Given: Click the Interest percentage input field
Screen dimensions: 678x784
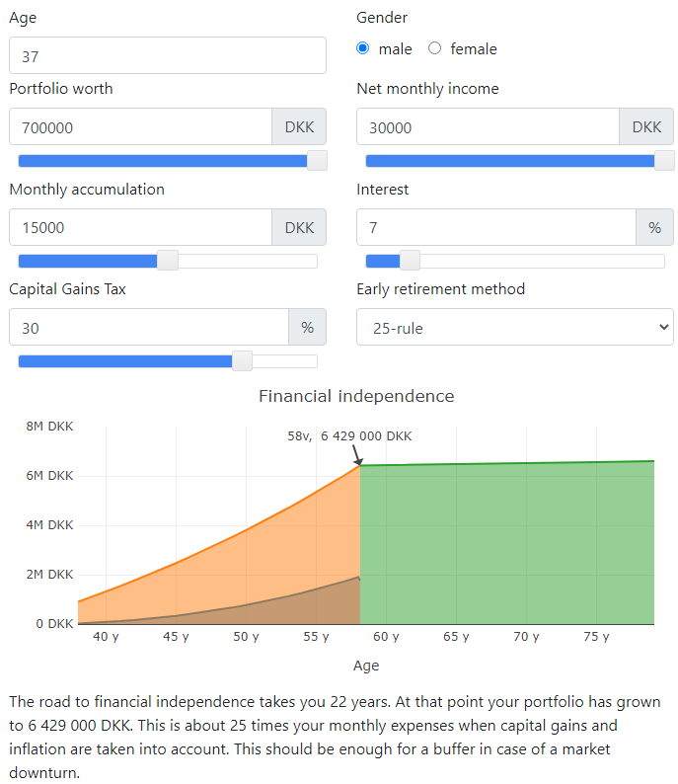Looking at the screenshot, I should 496,227.
